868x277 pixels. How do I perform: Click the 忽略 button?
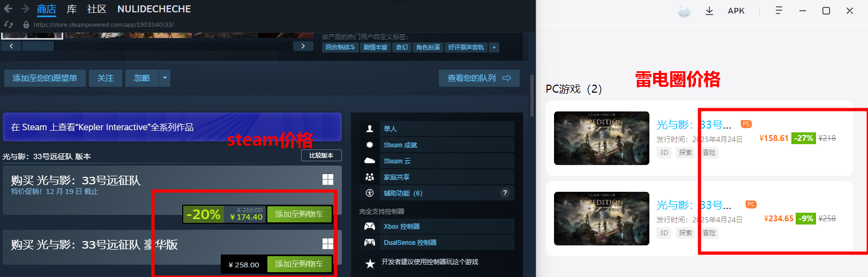coord(142,78)
